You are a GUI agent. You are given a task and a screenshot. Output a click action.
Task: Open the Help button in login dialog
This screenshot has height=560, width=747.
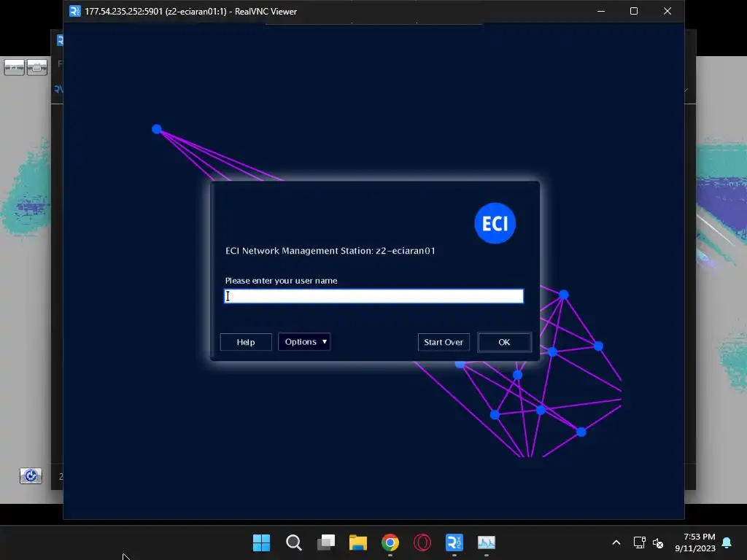(246, 342)
